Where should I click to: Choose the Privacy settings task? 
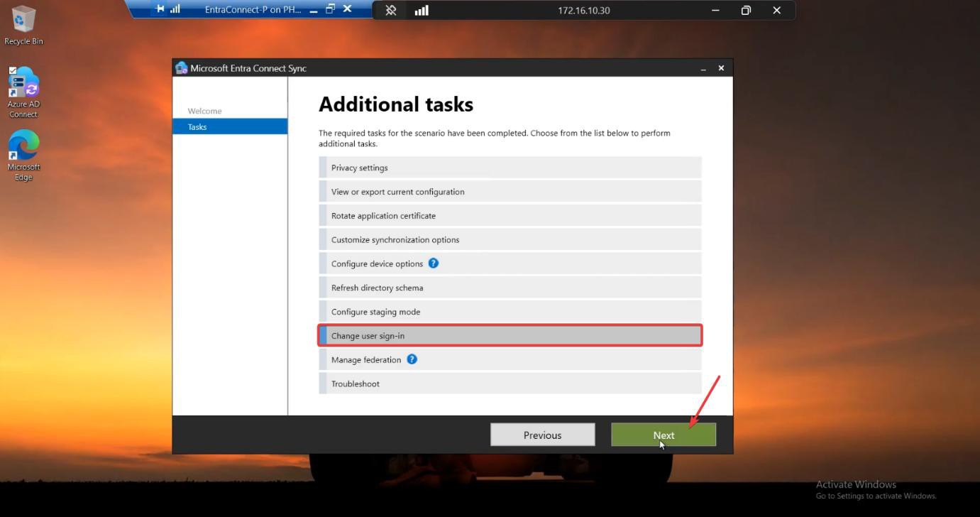click(x=510, y=168)
